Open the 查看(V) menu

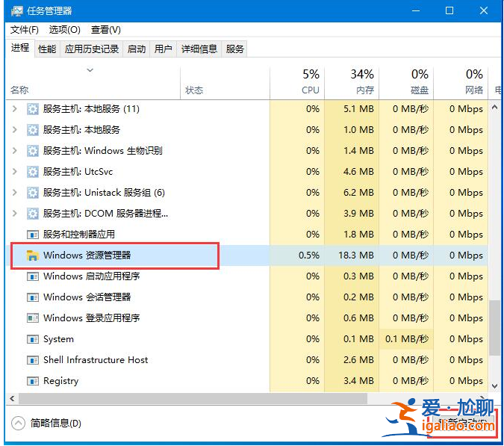[106, 30]
